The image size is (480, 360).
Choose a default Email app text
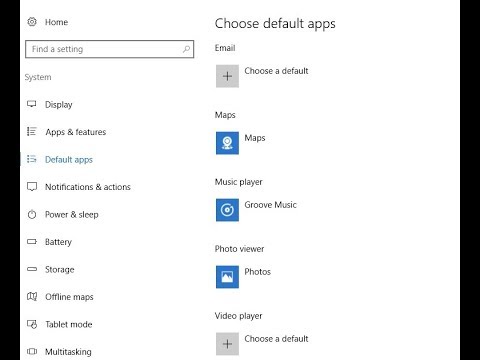pyautogui.click(x=276, y=71)
